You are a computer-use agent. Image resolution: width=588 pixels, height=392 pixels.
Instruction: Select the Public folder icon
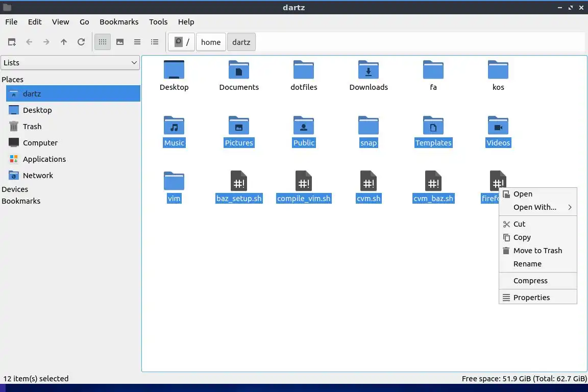(304, 125)
